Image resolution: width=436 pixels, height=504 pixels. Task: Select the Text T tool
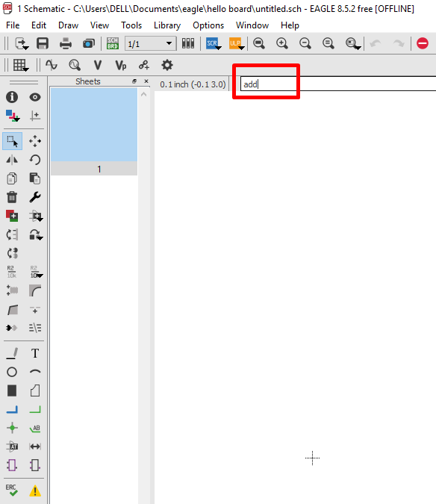(35, 353)
